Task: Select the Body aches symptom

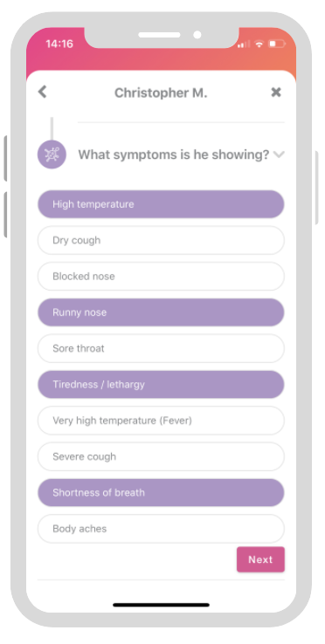Action: (x=161, y=529)
